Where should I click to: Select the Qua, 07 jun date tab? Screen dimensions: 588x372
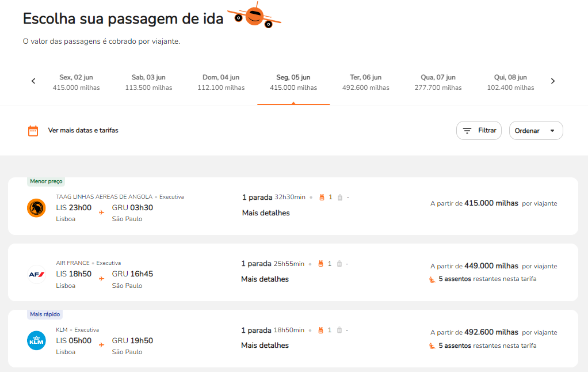(438, 82)
